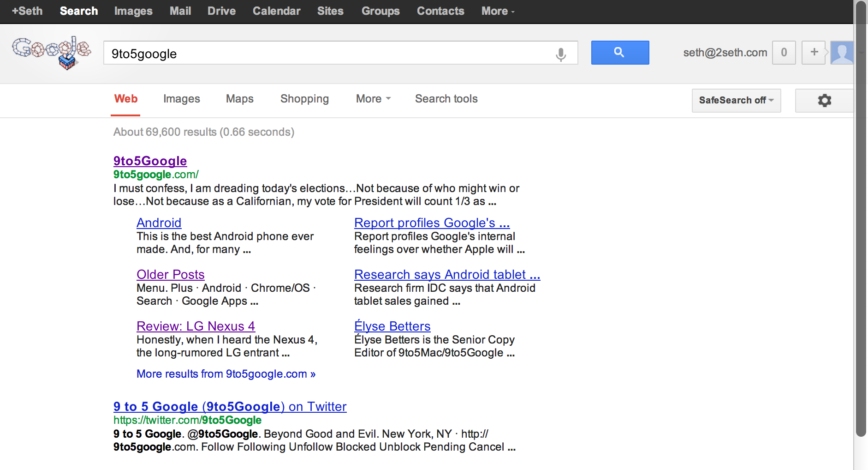Click the blue magnifier search button
Viewport: 868px width, 470px height.
pos(620,53)
